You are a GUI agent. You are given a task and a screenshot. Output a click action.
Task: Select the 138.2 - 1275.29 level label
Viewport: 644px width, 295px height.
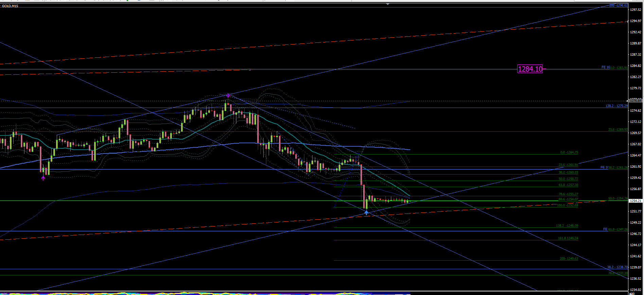coord(616,106)
